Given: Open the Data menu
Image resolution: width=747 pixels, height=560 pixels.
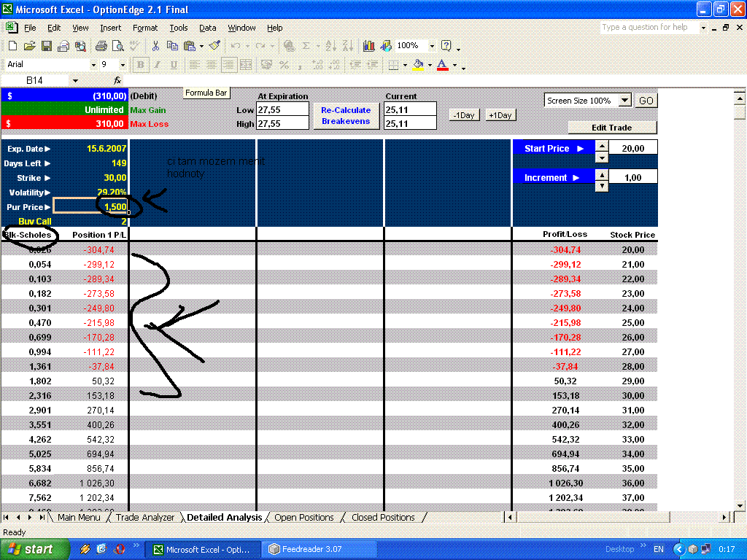Looking at the screenshot, I should pos(207,28).
